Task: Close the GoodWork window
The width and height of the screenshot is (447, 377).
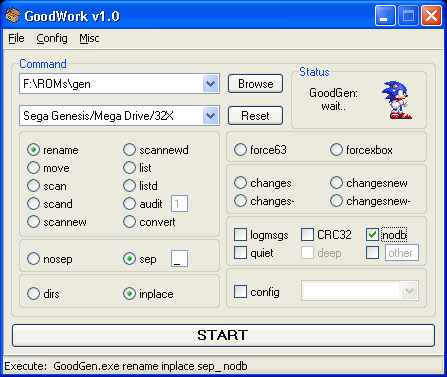Action: [x=431, y=16]
